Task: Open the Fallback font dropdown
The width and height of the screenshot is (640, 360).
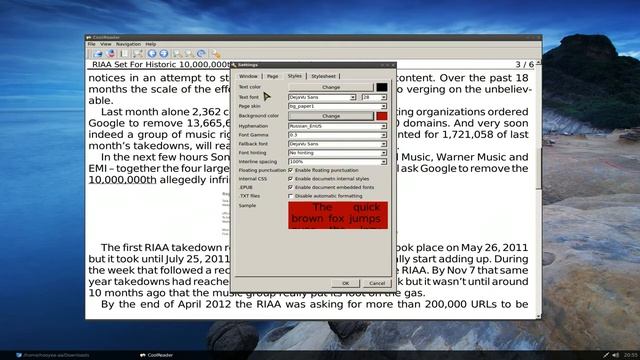Action: pyautogui.click(x=337, y=144)
